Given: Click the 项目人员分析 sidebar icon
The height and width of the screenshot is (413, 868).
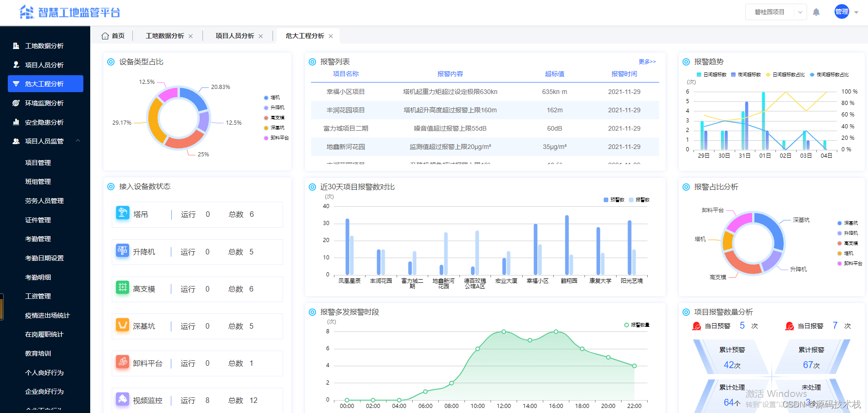Looking at the screenshot, I should click(16, 65).
